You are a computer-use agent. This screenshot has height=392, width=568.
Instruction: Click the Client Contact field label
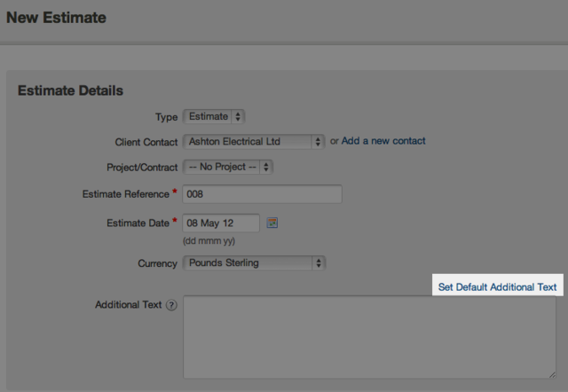[145, 142]
